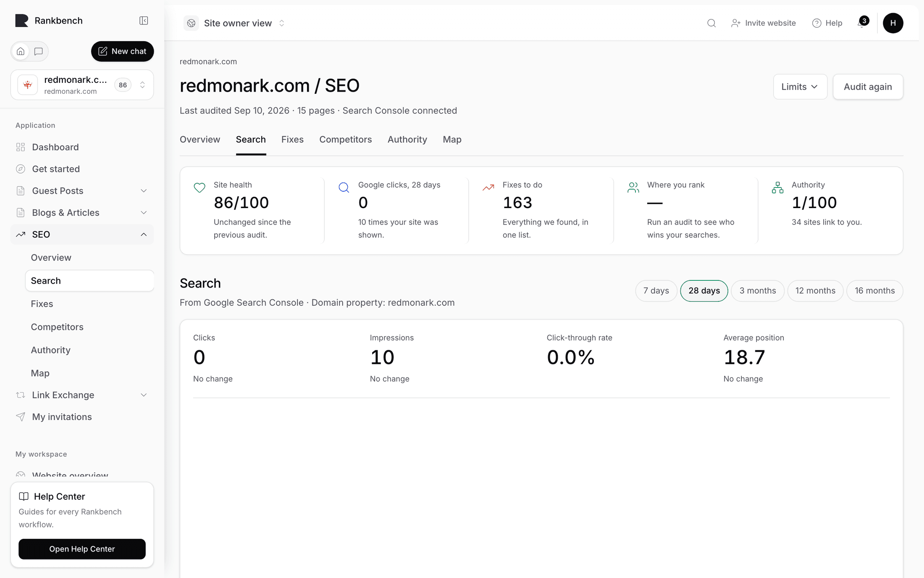Expand Blogs & Articles chevron
Screen dimensions: 924x578
coord(144,213)
